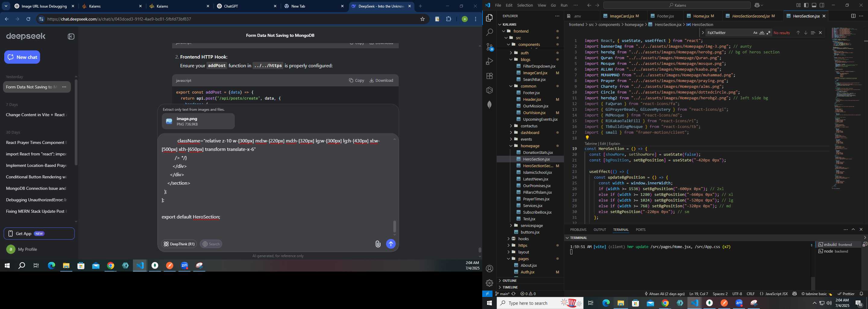Open the MongoDB leaf view in activity bar
Image resolution: width=868 pixels, height=309 pixels.
pos(489,105)
